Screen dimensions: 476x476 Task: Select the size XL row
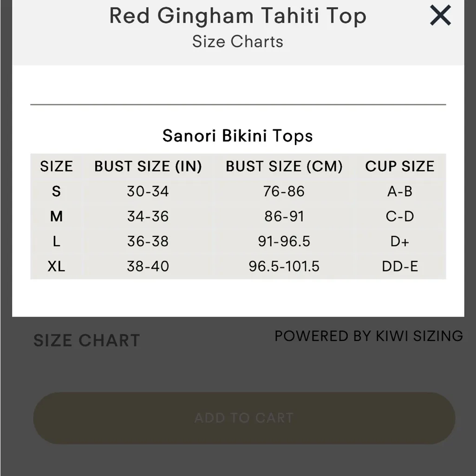click(57, 266)
